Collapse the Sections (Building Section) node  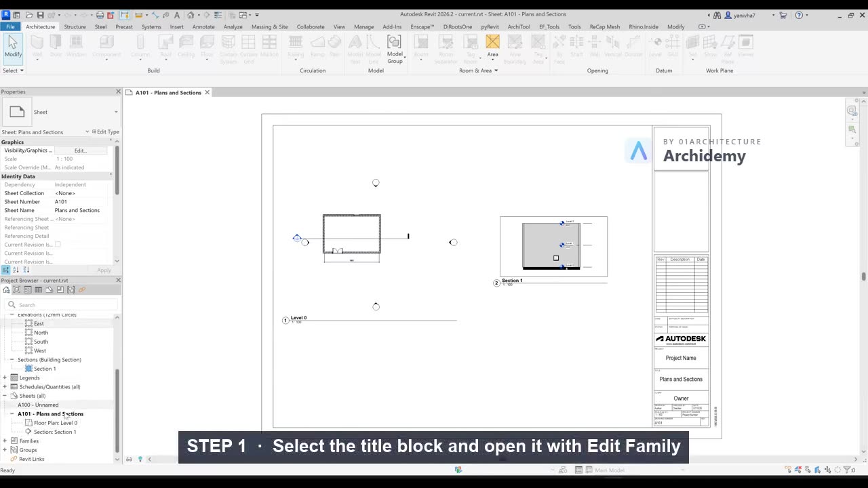click(x=12, y=360)
